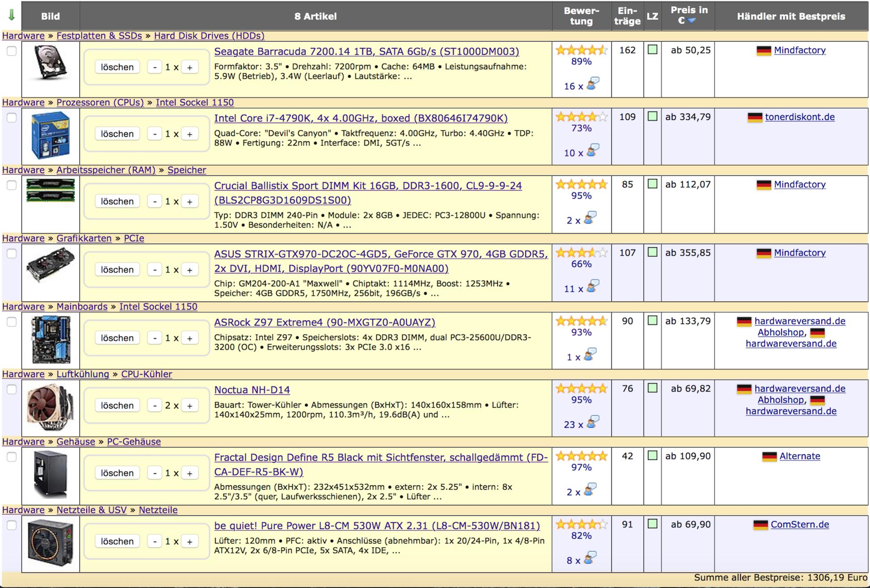
Task: Check the Seagate Barracuda row checkbox
Action: click(x=12, y=51)
